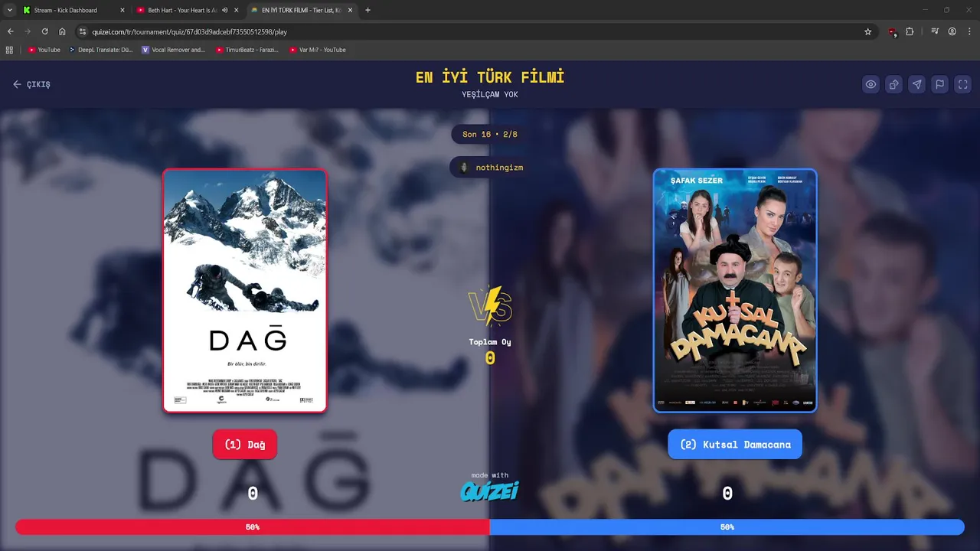Open a new browser tab
This screenshot has height=551, width=980.
point(368,10)
